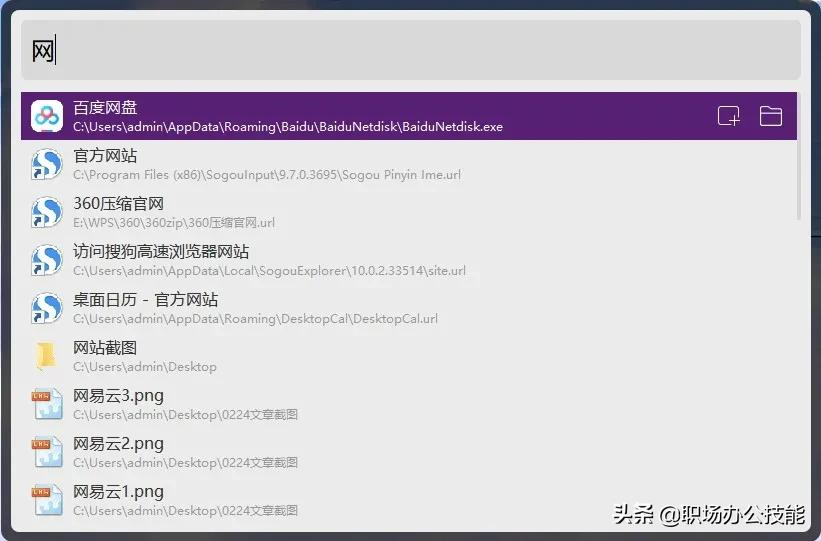821x541 pixels.
Task: Open the 360压缩官网 result title
Action: (x=118, y=204)
